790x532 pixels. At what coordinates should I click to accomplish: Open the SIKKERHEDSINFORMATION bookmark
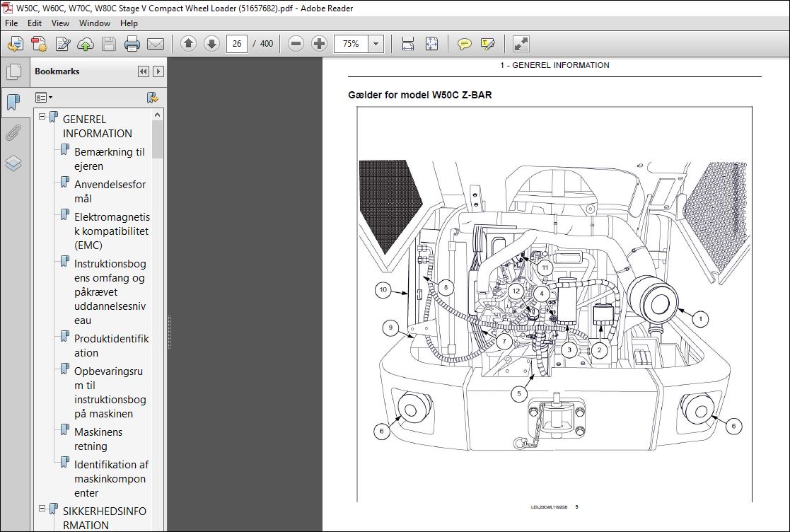105,518
